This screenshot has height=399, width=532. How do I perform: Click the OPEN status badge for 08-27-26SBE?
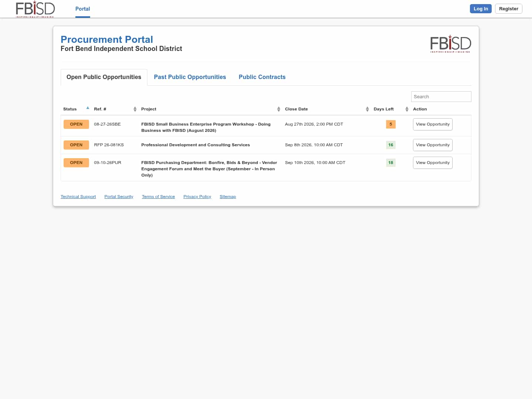tap(76, 124)
